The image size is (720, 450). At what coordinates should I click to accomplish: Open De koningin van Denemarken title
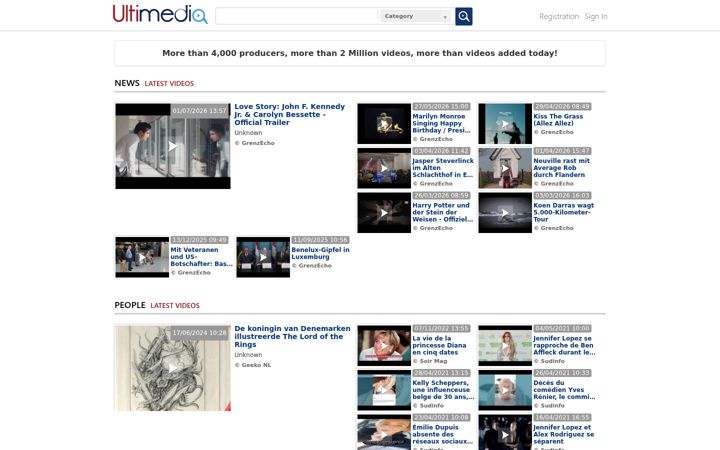coord(292,337)
